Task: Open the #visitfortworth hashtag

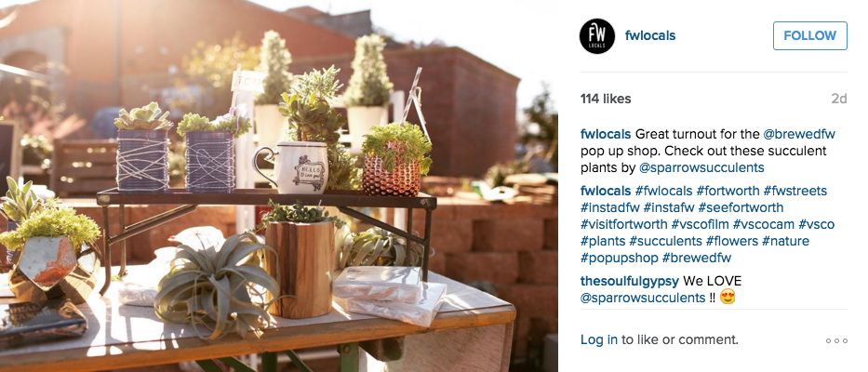Action: click(x=624, y=225)
